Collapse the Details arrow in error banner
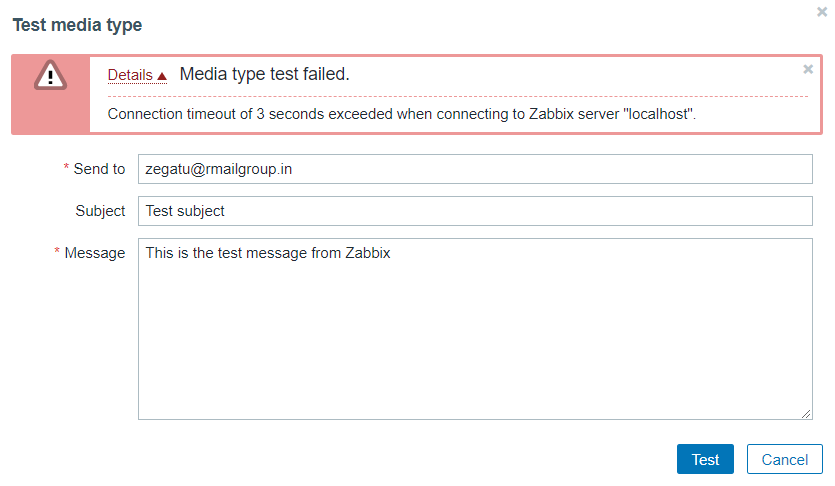This screenshot has height=486, width=835. [162, 76]
